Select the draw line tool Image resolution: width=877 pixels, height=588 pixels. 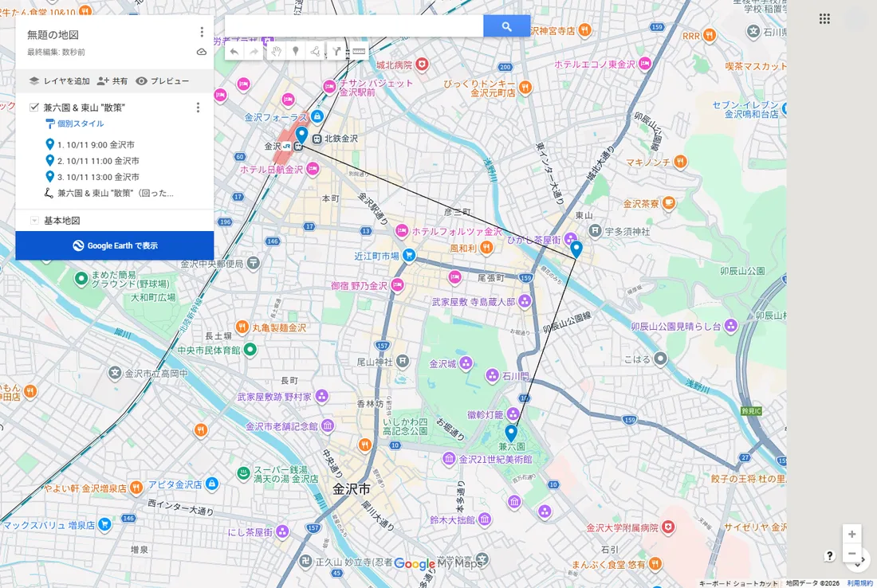click(316, 52)
